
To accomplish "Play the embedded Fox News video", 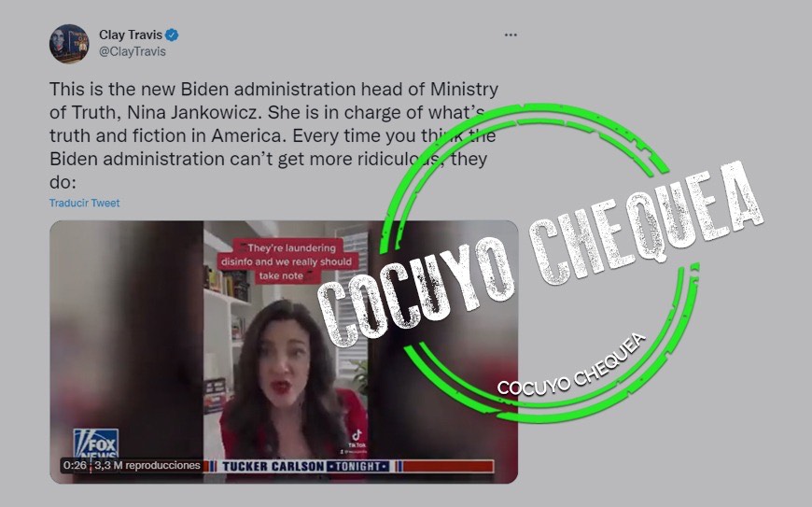I will point(284,352).
